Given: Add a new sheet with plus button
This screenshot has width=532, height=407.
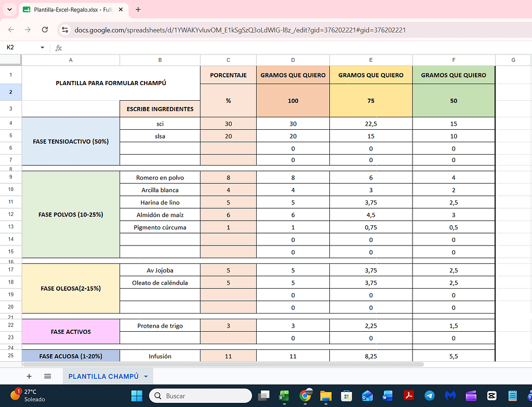Looking at the screenshot, I should [29, 376].
